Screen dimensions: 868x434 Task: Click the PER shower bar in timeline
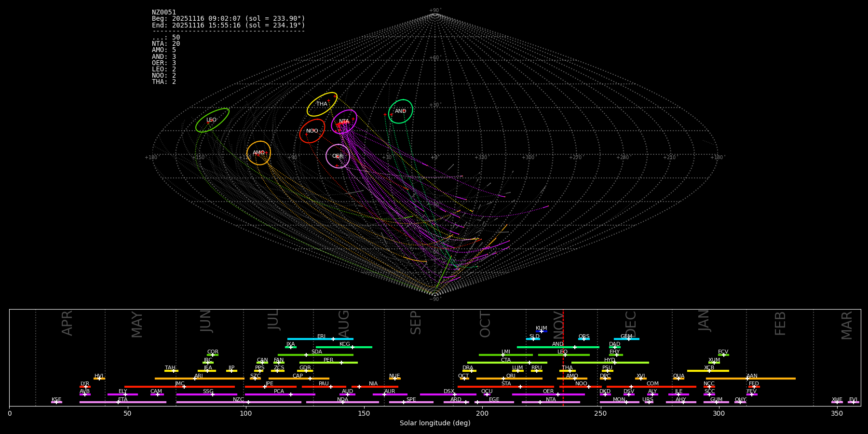click(328, 363)
